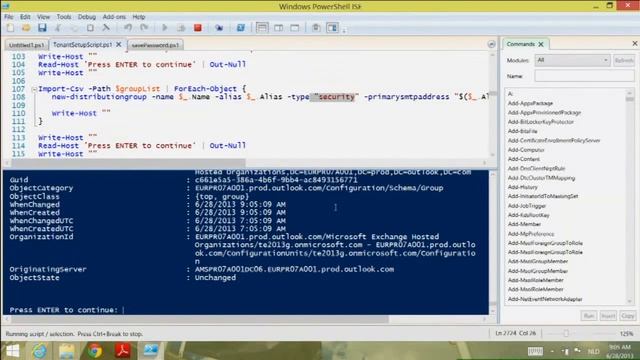Screen dimensions: 640x360
Task: Click the Open script folder icon
Action: (x=26, y=28)
